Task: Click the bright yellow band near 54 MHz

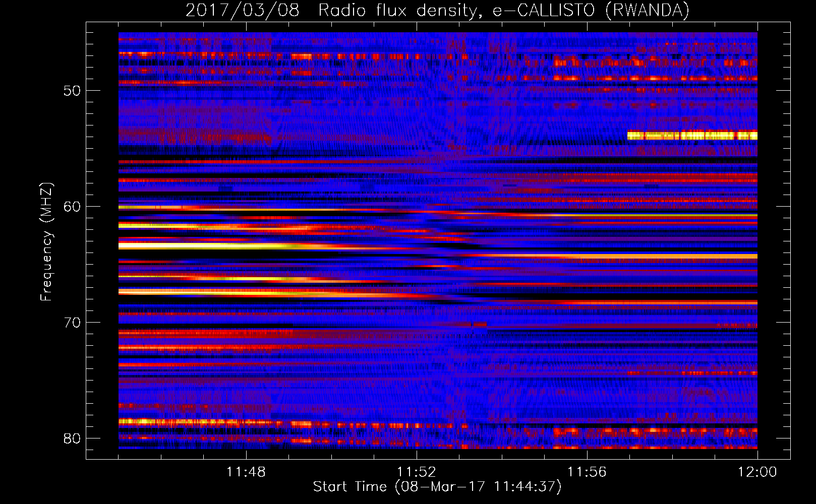Action: 692,136
